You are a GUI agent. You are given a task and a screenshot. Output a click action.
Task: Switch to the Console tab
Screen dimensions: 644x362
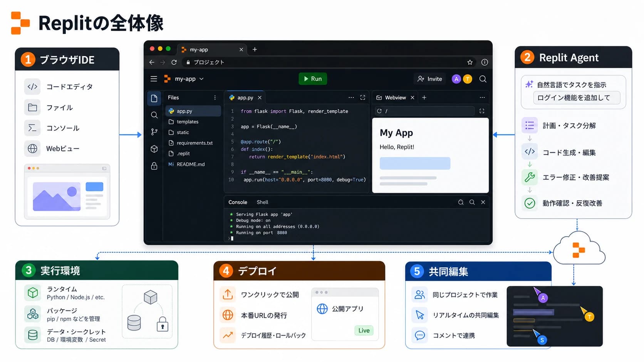point(238,202)
